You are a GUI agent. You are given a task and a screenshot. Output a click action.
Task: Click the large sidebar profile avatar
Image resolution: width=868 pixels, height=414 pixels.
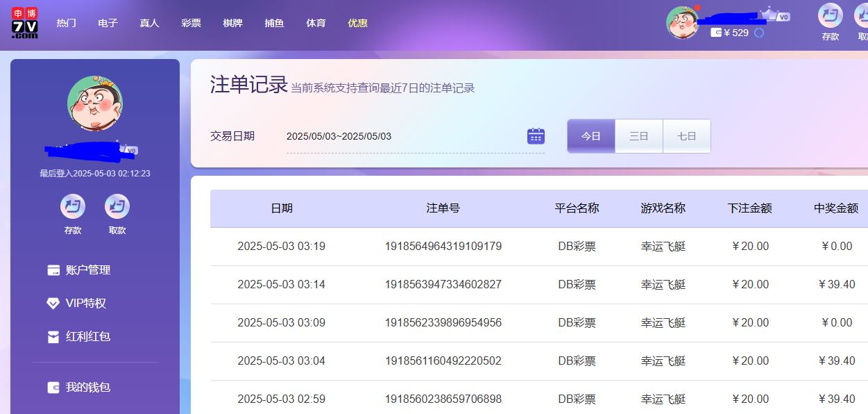pos(95,104)
